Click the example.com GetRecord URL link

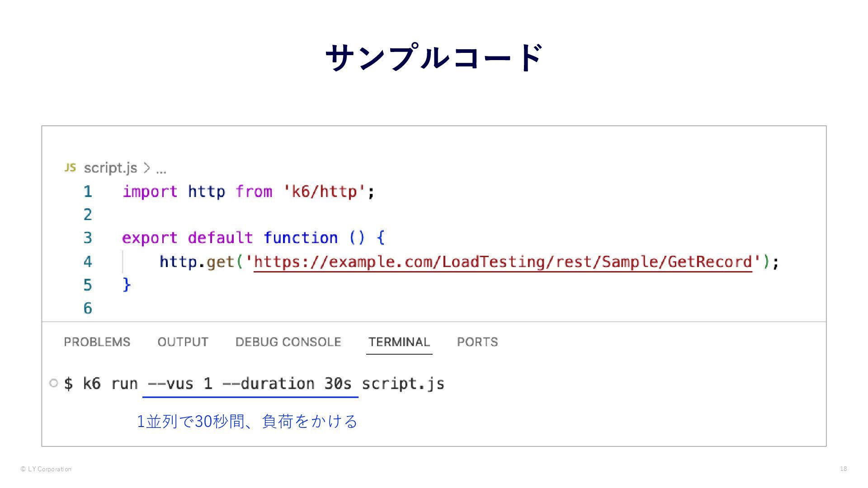pyautogui.click(x=502, y=262)
